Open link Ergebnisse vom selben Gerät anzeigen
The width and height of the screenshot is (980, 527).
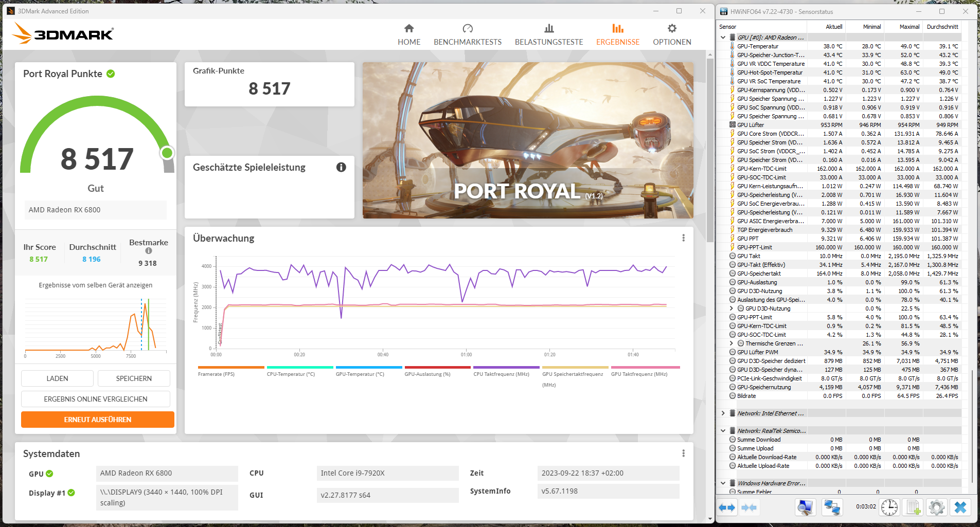click(x=96, y=285)
